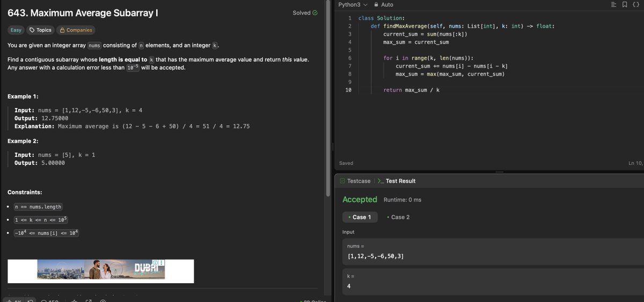Click the Accepted result text
This screenshot has width=644, height=302.
click(360, 199)
